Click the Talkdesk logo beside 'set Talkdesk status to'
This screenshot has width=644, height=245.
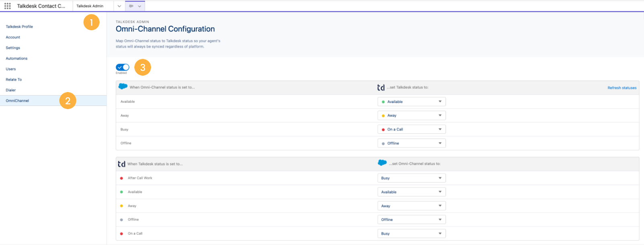click(x=381, y=87)
